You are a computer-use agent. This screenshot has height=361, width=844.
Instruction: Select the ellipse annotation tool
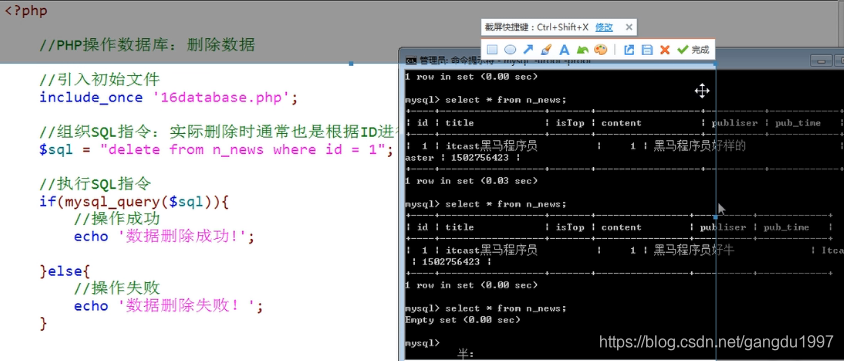tap(510, 50)
